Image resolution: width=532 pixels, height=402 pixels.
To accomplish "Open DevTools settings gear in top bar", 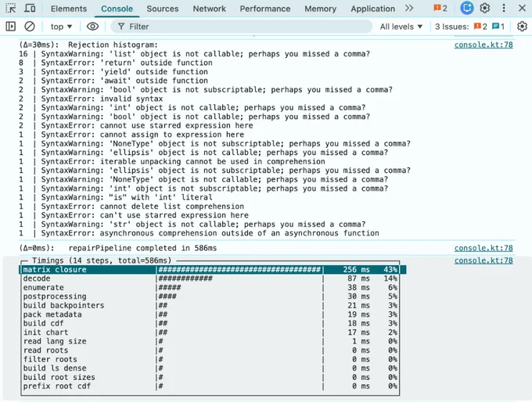I will 485,8.
